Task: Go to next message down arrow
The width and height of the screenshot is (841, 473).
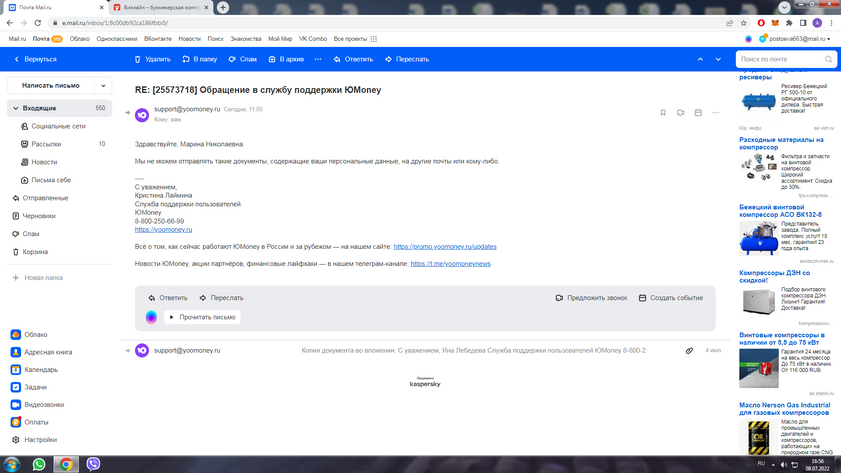Action: (718, 60)
